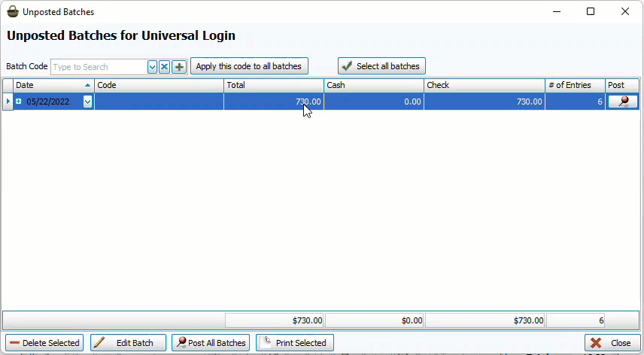Image resolution: width=644 pixels, height=355 pixels.
Task: Type in Batch Code search field
Action: click(98, 67)
